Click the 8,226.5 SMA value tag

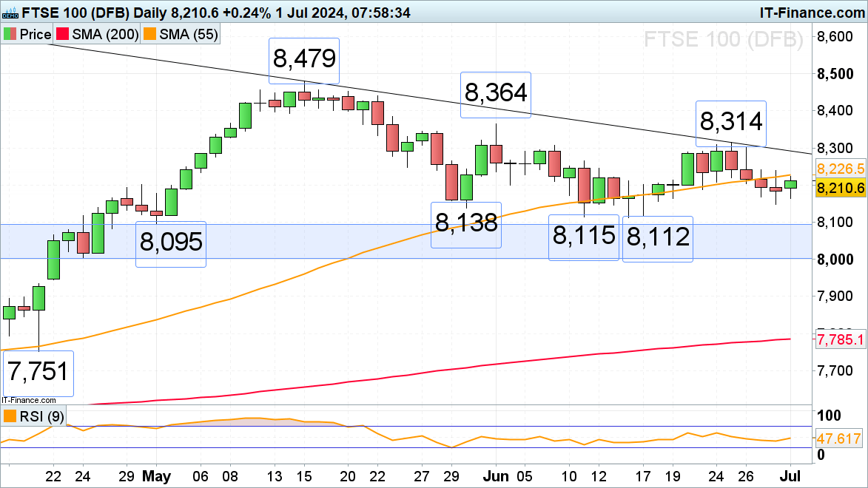pyautogui.click(x=840, y=168)
